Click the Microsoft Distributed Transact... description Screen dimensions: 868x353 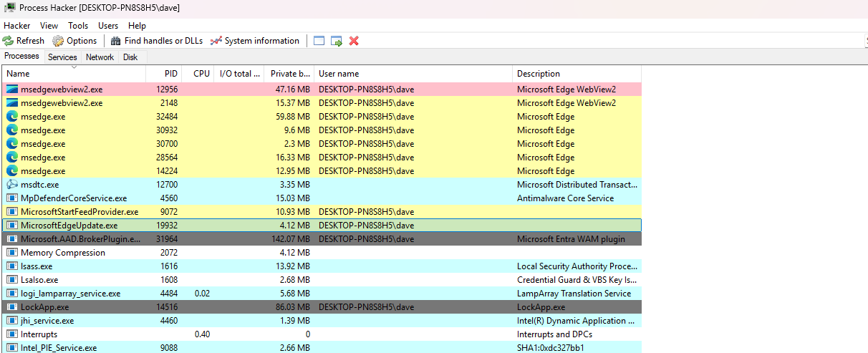[x=577, y=185]
